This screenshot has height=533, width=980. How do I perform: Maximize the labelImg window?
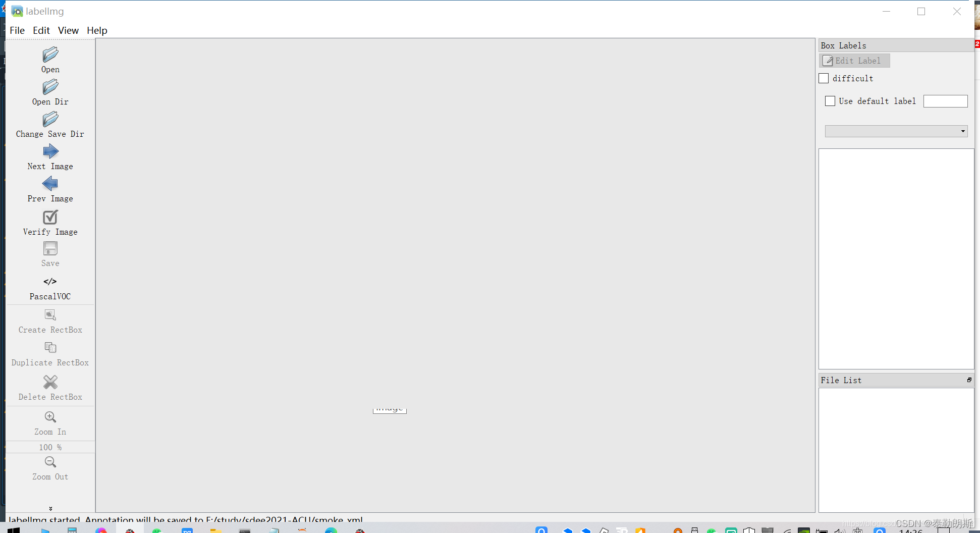[921, 11]
